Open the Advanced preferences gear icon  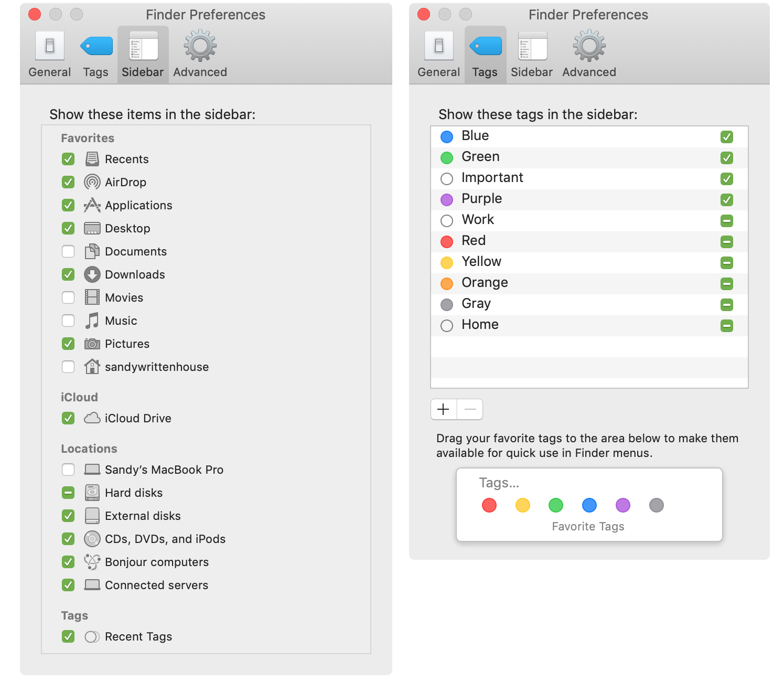coord(199,45)
